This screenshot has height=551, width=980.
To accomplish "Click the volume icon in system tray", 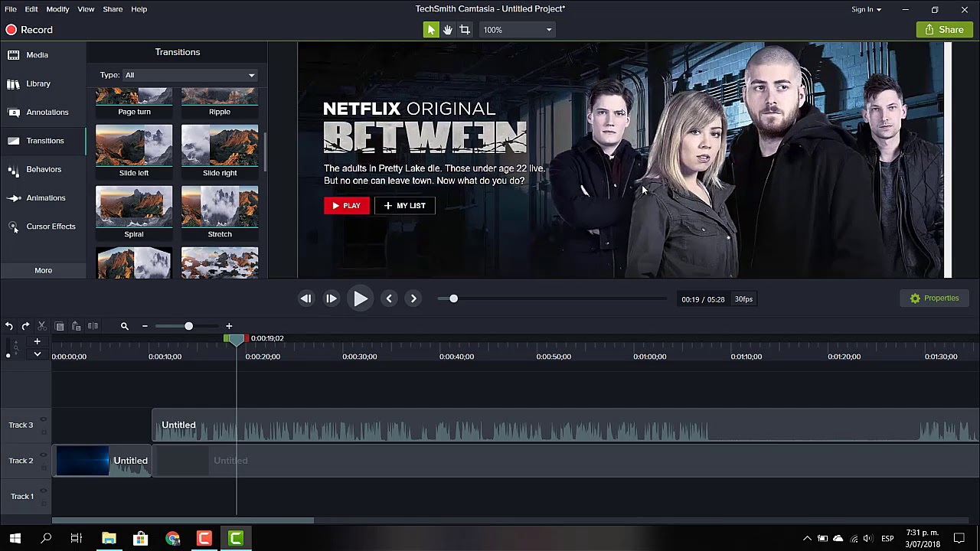I will 867,539.
